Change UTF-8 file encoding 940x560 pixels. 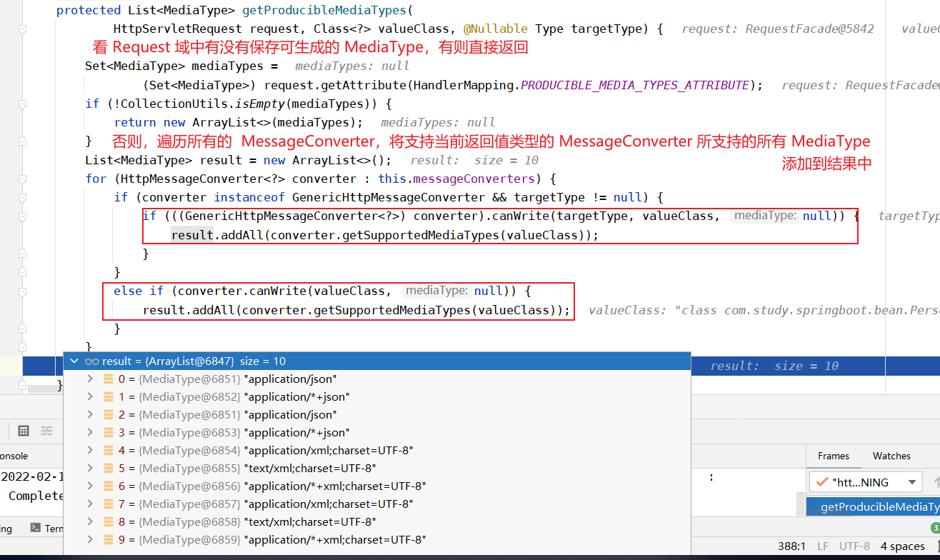pos(854,546)
